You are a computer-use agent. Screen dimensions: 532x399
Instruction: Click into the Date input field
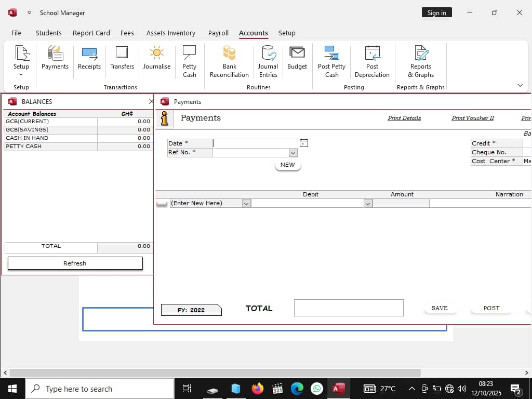coord(256,143)
